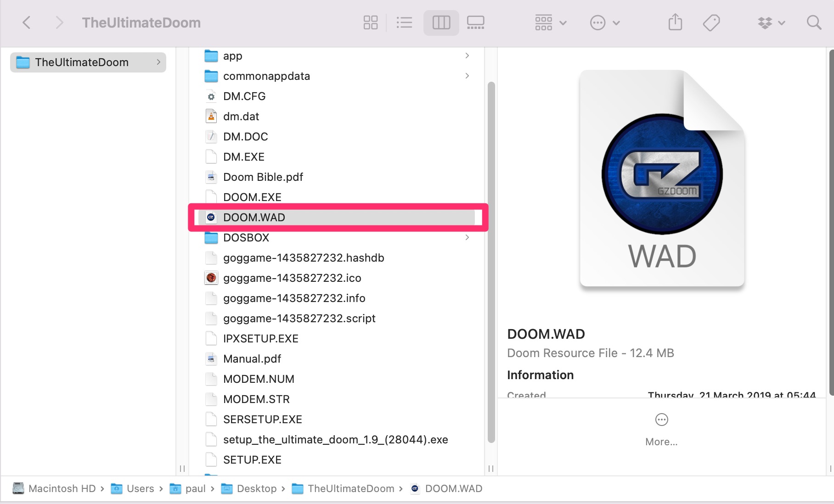Viewport: 834px width, 504px height.
Task: Click the large WAD preview thumbnail
Action: (x=662, y=180)
